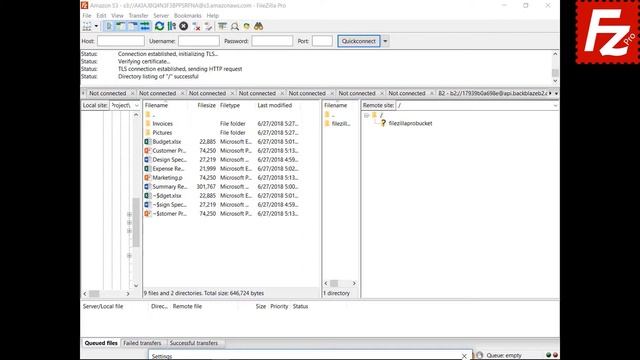Open the View menu
Screen dimensions: 640x360
coord(117,16)
